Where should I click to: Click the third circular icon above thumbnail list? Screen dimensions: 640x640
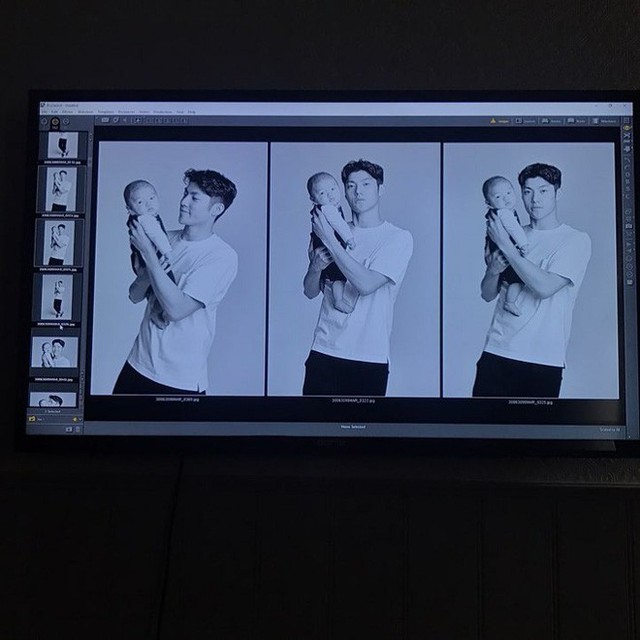pos(66,123)
